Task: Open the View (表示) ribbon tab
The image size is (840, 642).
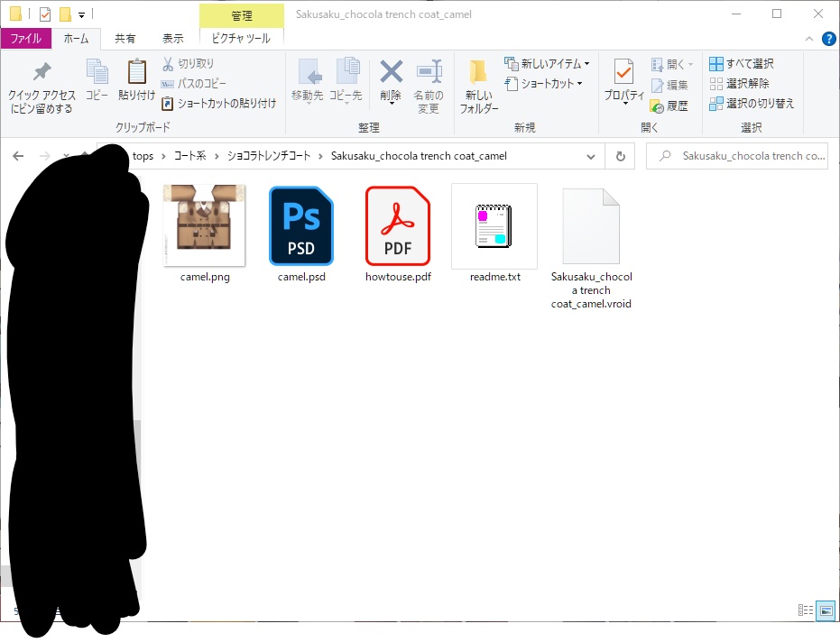Action: coord(173,39)
